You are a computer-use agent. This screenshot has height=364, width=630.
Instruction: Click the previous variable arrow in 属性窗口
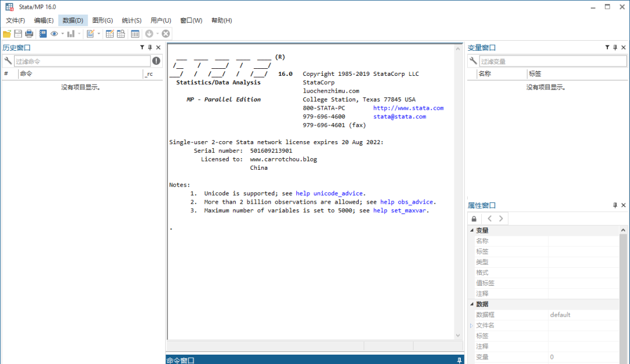click(489, 219)
